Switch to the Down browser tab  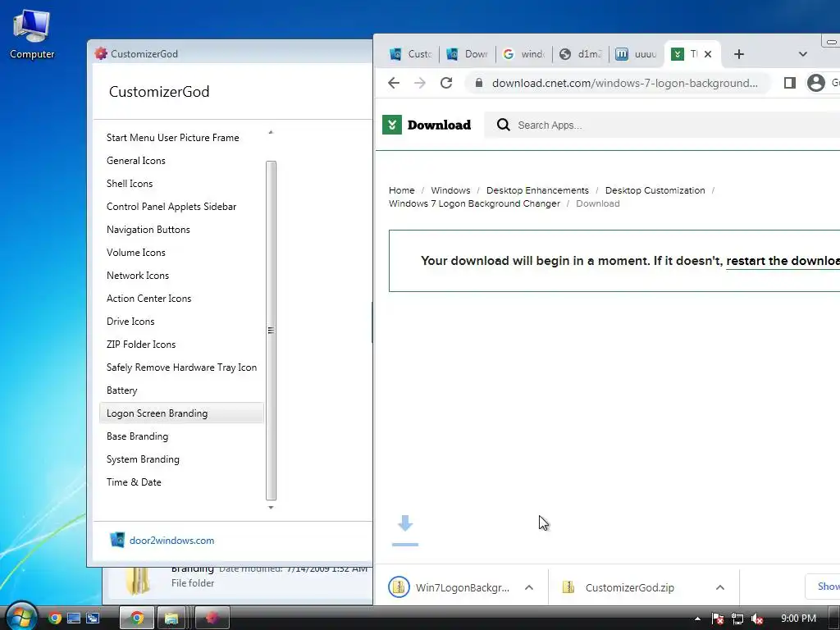coord(468,54)
